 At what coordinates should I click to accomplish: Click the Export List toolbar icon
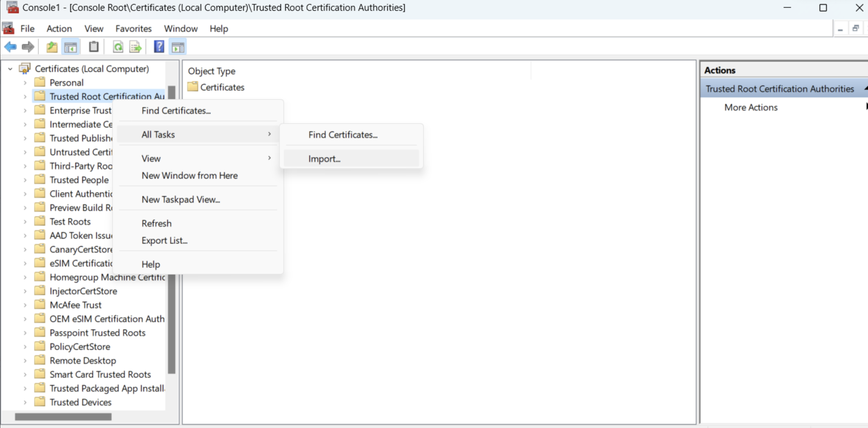tap(135, 47)
